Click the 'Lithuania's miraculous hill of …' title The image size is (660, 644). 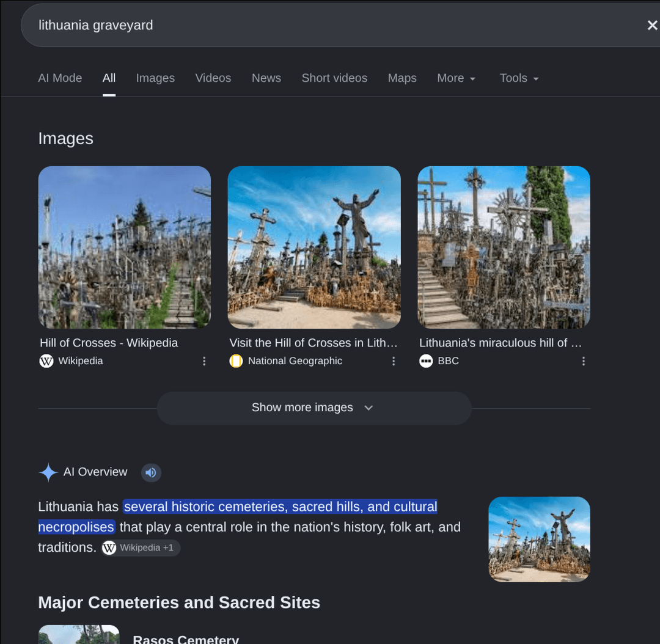pyautogui.click(x=501, y=343)
